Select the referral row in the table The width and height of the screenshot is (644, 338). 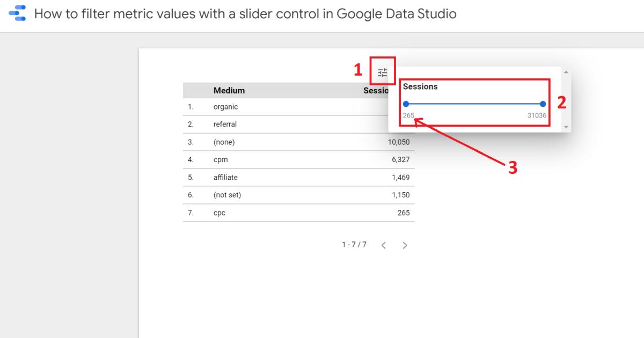point(225,124)
